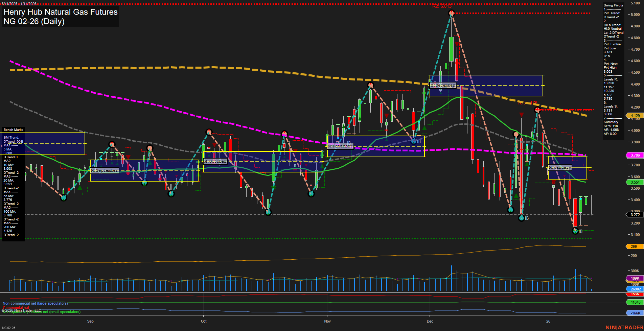Click the M:September month label
644x331 pixels.
point(104,170)
